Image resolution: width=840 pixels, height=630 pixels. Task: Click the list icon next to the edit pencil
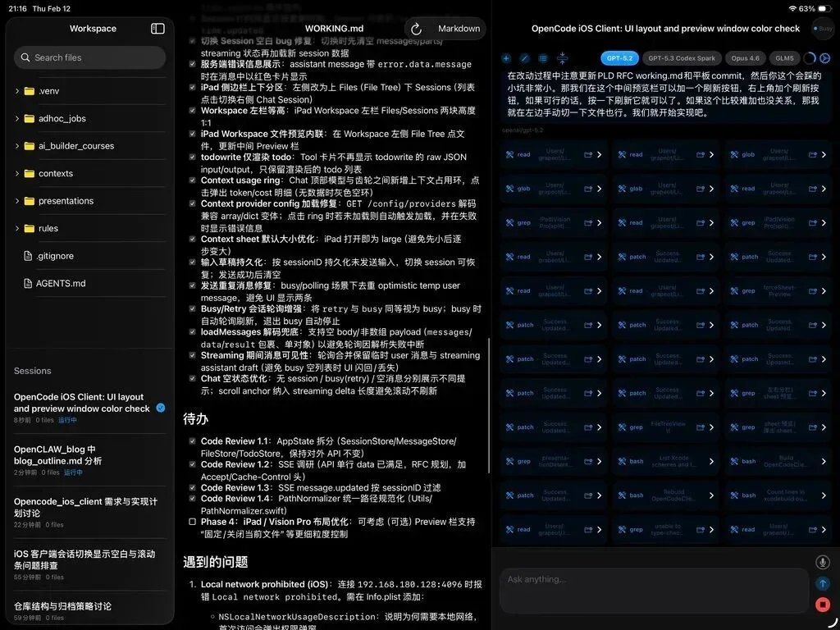(x=542, y=58)
